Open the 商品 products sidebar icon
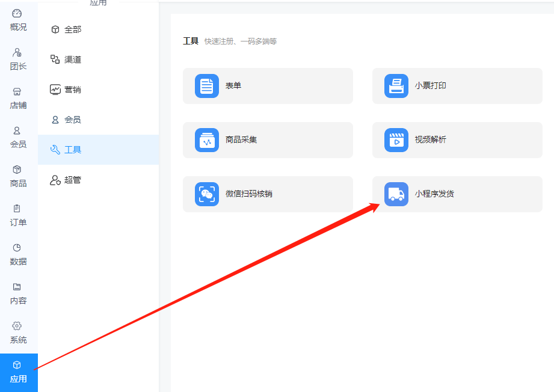Screen dimensions: 554x392 coord(17,170)
